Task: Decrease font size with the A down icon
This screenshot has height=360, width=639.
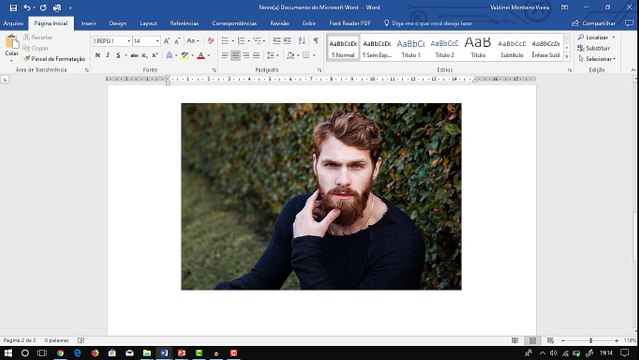Action: 177,41
